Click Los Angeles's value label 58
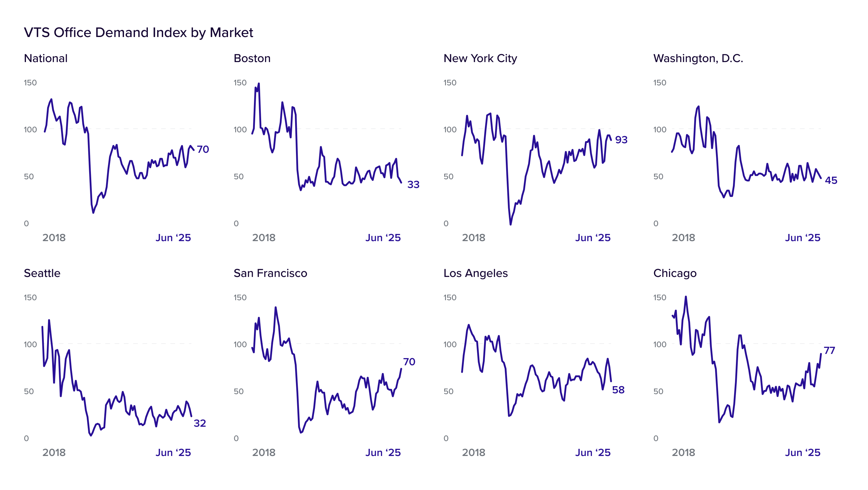The width and height of the screenshot is (868, 490). pyautogui.click(x=618, y=390)
